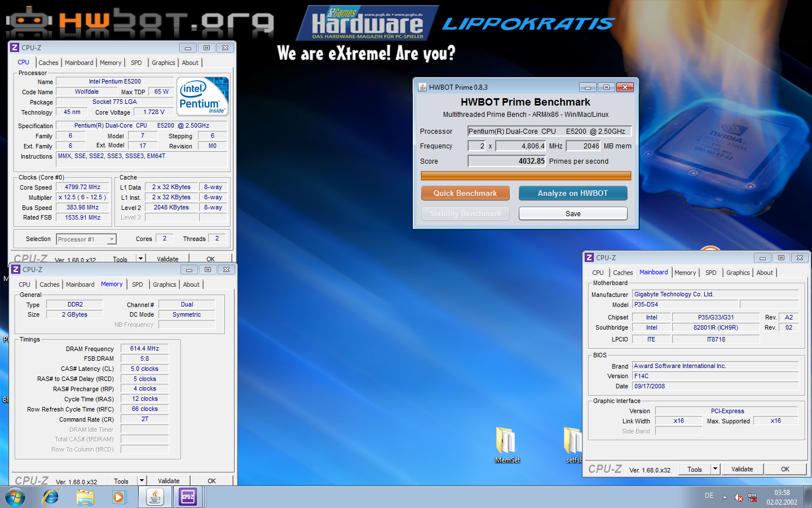Click the Intel Pentium logo in CPU-Z
The image size is (812, 508).
[203, 97]
